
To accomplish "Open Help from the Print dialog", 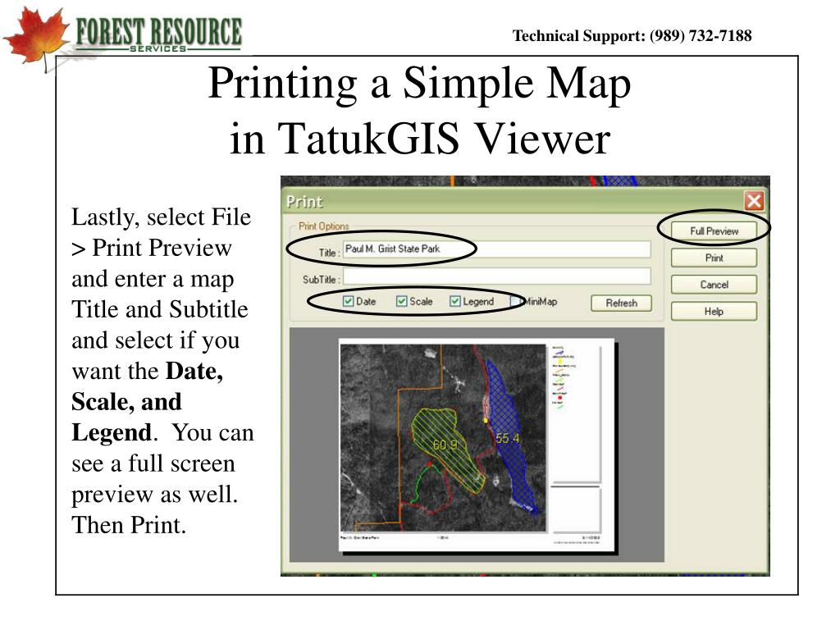I will point(714,311).
